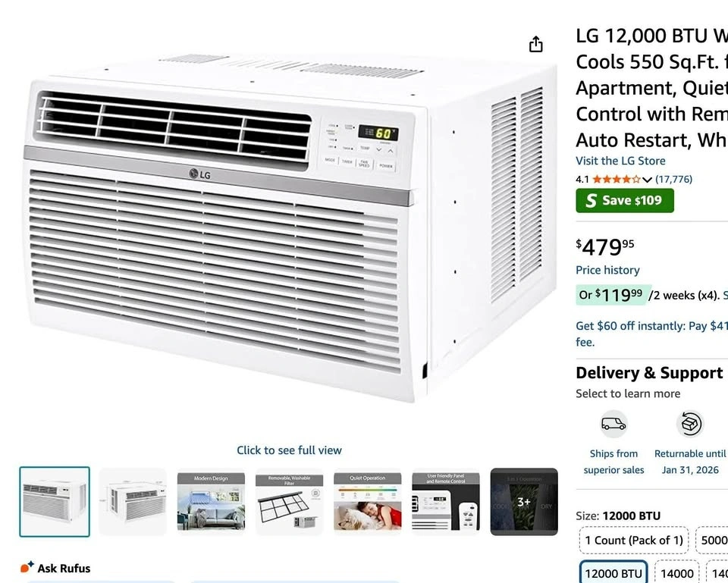This screenshot has height=583, width=728.
Task: Click the delivery truck shipping icon
Action: coord(613,424)
